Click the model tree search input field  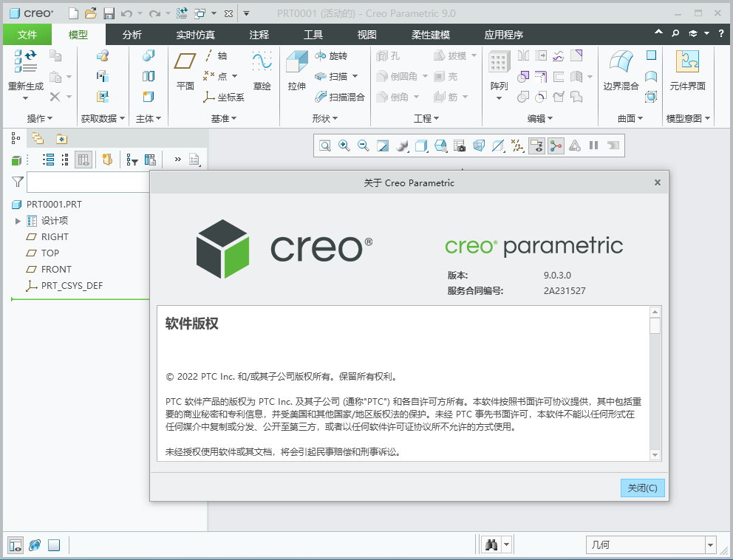point(89,182)
